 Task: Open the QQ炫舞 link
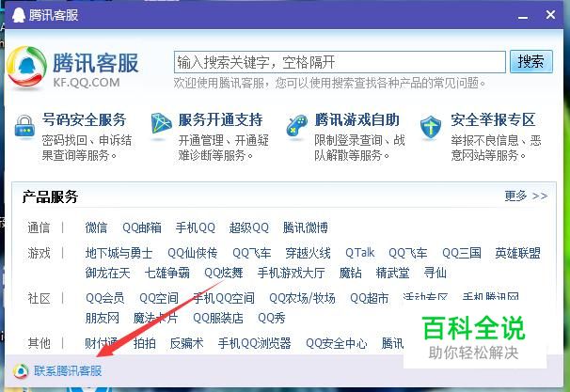pyautogui.click(x=224, y=273)
